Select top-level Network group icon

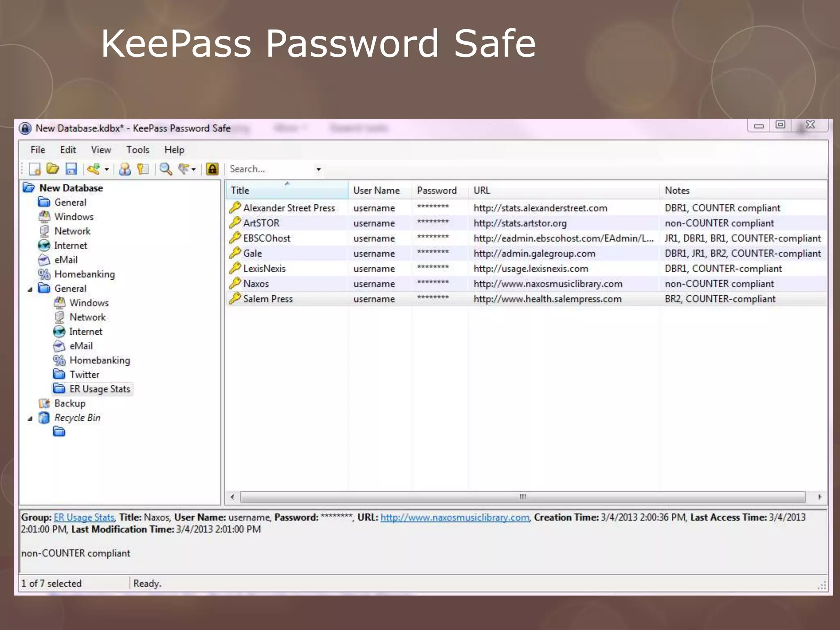[44, 231]
